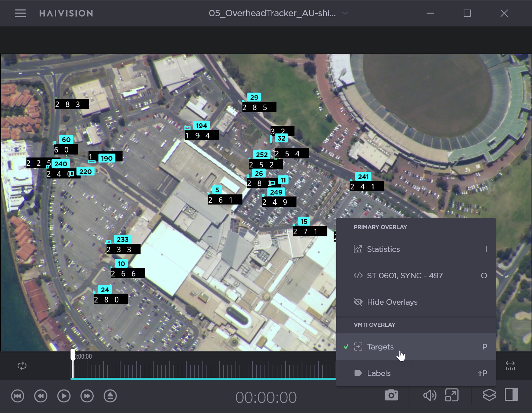Choose Statistics primary overlay
The width and height of the screenshot is (532, 413).
383,249
